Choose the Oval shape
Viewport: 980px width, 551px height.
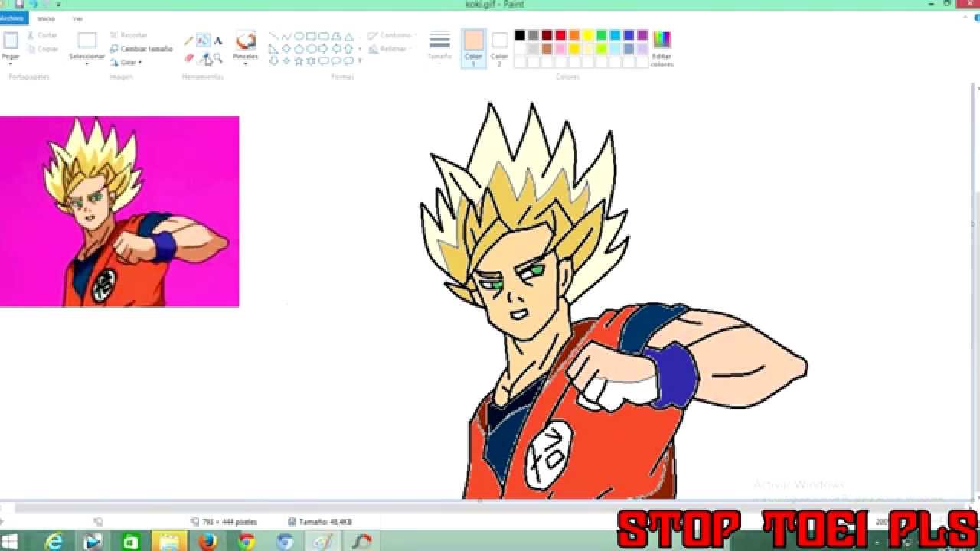299,36
